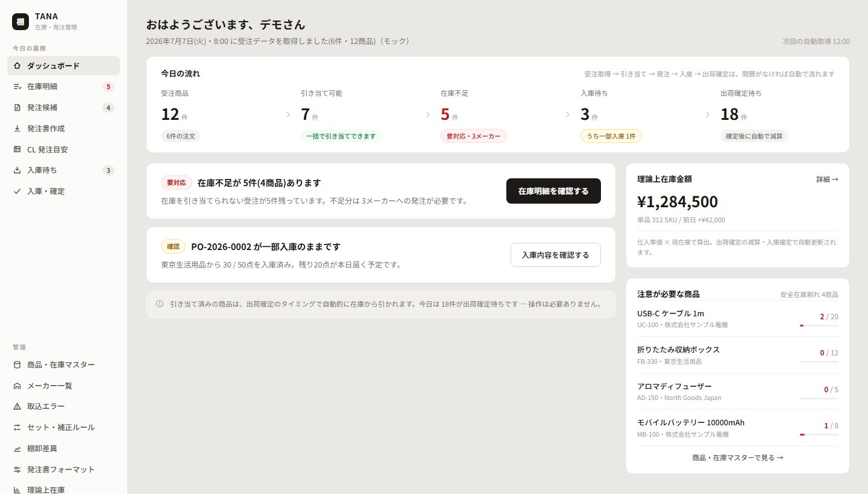This screenshot has height=494, width=868.
Task: Click the モバイルバッテリー 10000mAh row
Action: click(738, 428)
